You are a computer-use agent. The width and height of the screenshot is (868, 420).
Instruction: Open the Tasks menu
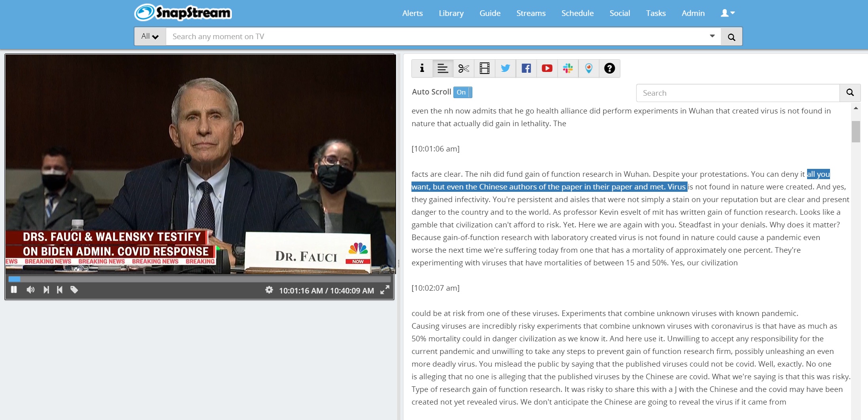pyautogui.click(x=656, y=13)
